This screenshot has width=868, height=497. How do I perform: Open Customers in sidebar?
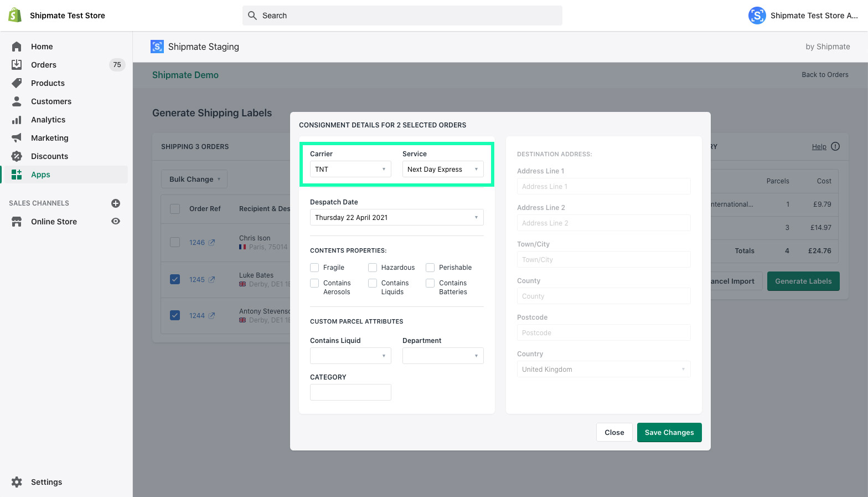[x=51, y=101]
